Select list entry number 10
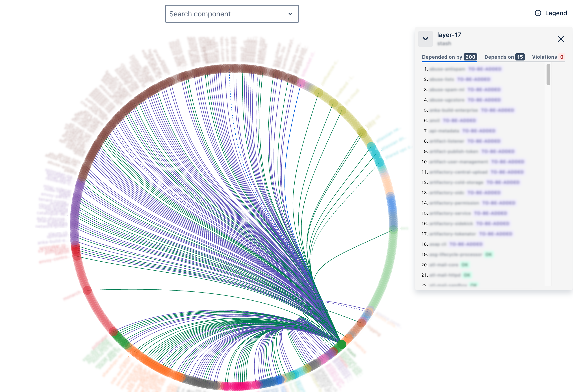 [459, 162]
